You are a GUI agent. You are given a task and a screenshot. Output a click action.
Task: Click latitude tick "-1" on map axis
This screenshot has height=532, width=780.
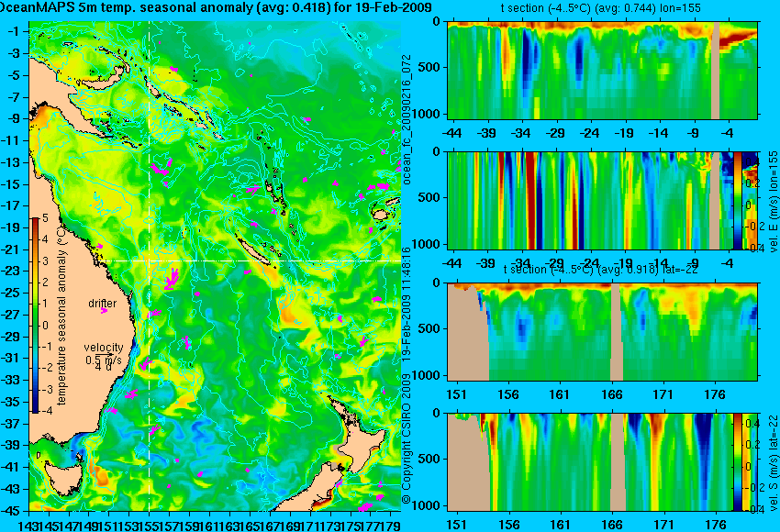coord(14,31)
